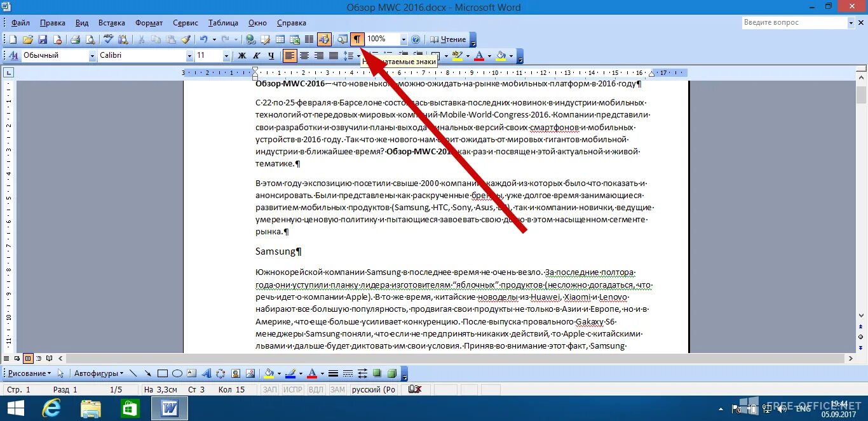
Task: Justify the paragraph text
Action: 333,56
